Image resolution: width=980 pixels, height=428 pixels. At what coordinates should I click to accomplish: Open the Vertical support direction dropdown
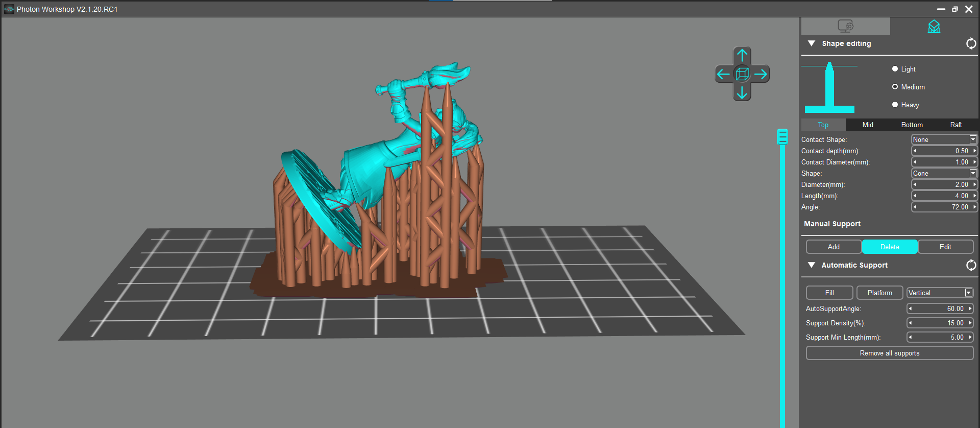940,293
